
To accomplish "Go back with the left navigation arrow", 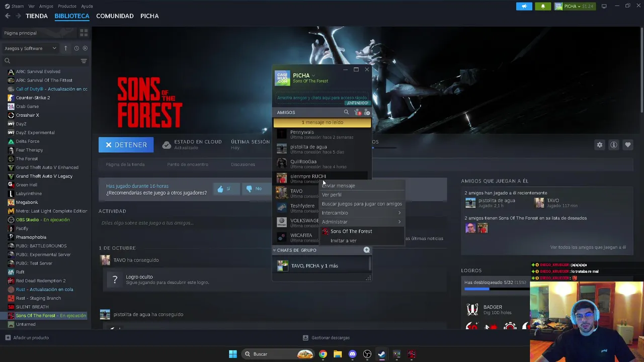I will (x=8, y=16).
